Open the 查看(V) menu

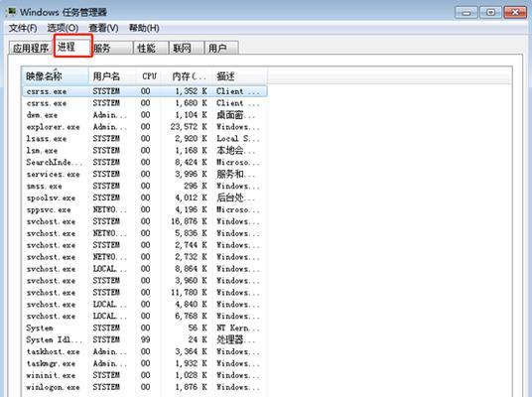(103, 28)
